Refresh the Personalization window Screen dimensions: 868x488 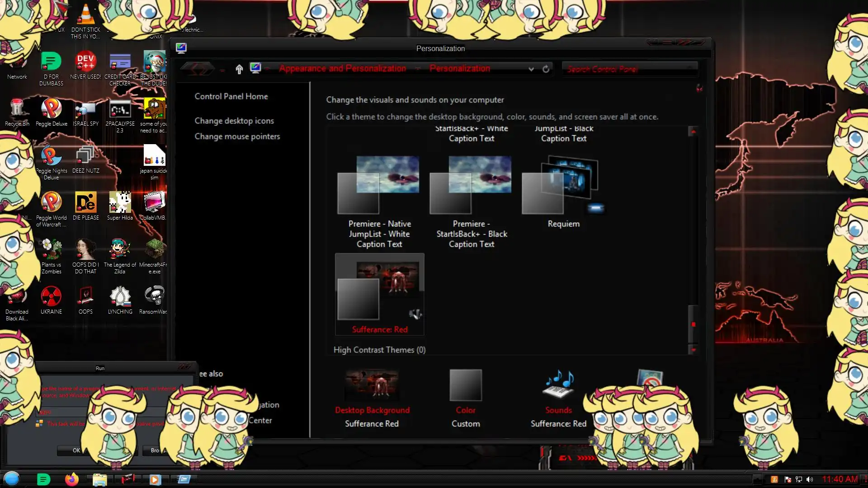546,69
